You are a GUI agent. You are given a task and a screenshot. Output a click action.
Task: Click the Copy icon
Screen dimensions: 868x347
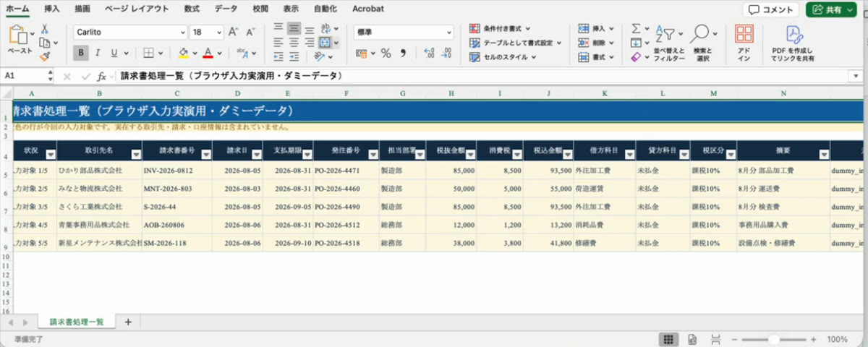44,43
